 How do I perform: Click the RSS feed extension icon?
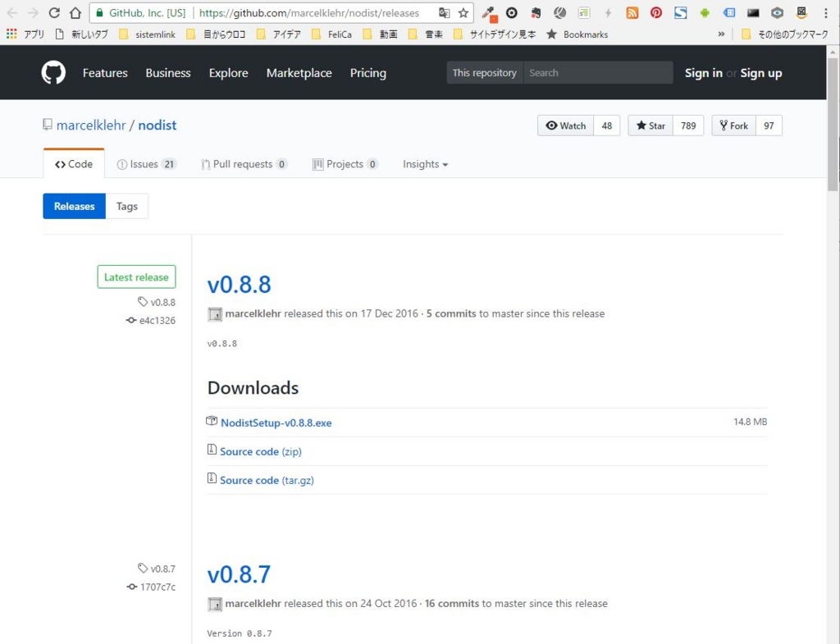(x=632, y=13)
